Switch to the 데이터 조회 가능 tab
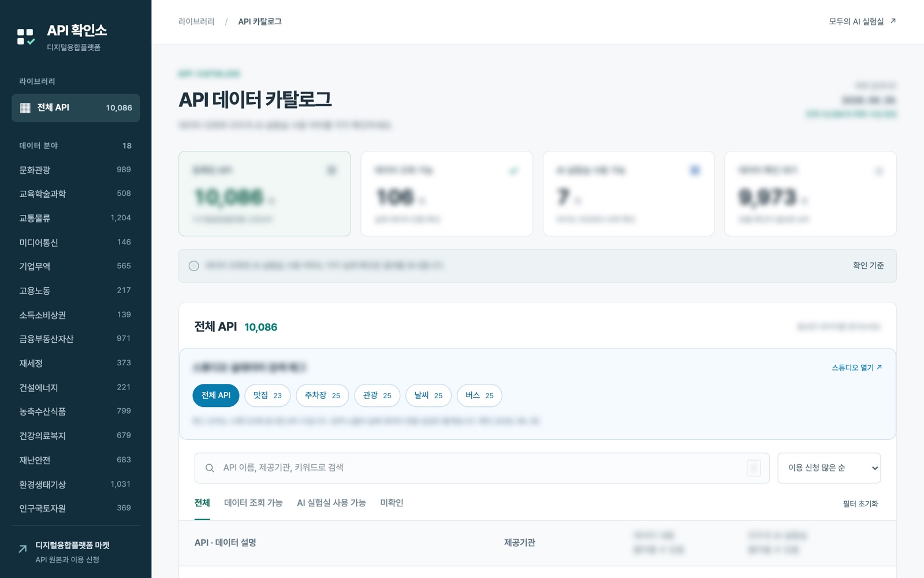 [x=254, y=503]
